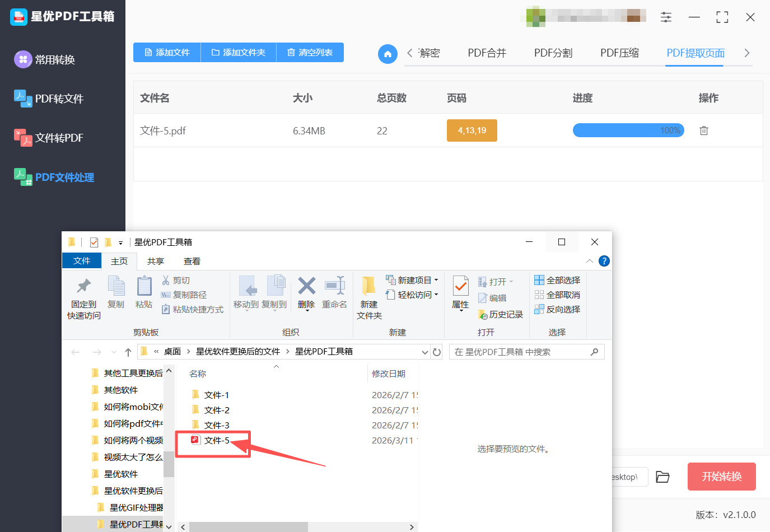770x532 pixels.
Task: Switch to the 主页 ribbon tab
Action: pyautogui.click(x=119, y=262)
